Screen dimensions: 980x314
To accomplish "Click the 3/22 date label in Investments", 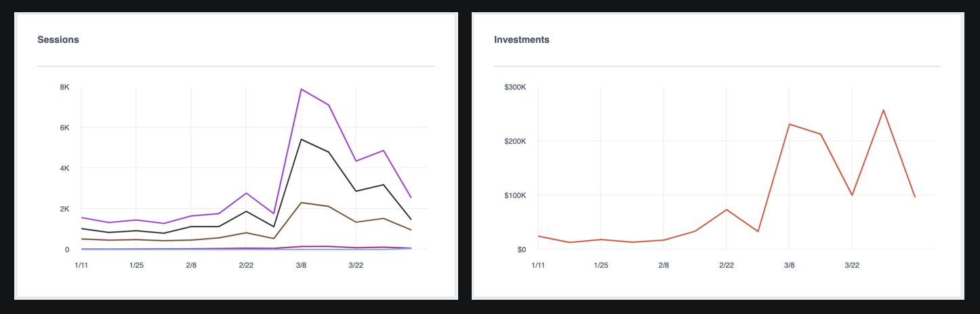I will coord(852,265).
